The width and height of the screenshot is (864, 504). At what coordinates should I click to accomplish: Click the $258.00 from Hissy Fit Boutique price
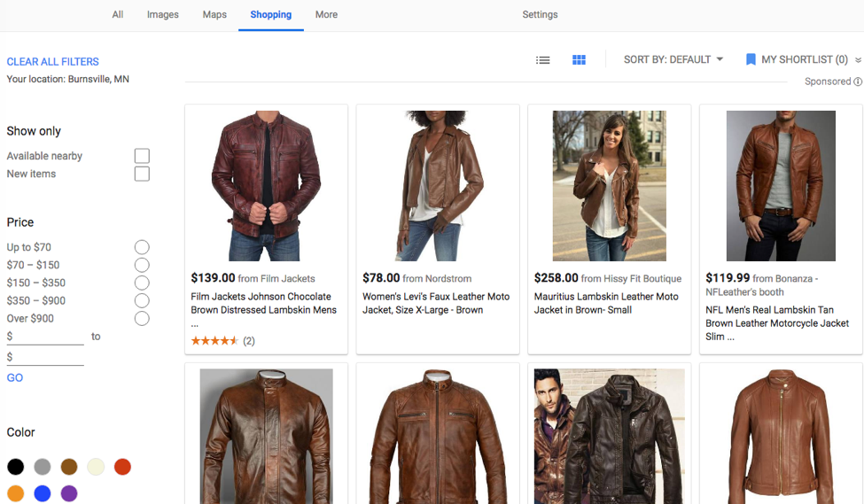[608, 278]
